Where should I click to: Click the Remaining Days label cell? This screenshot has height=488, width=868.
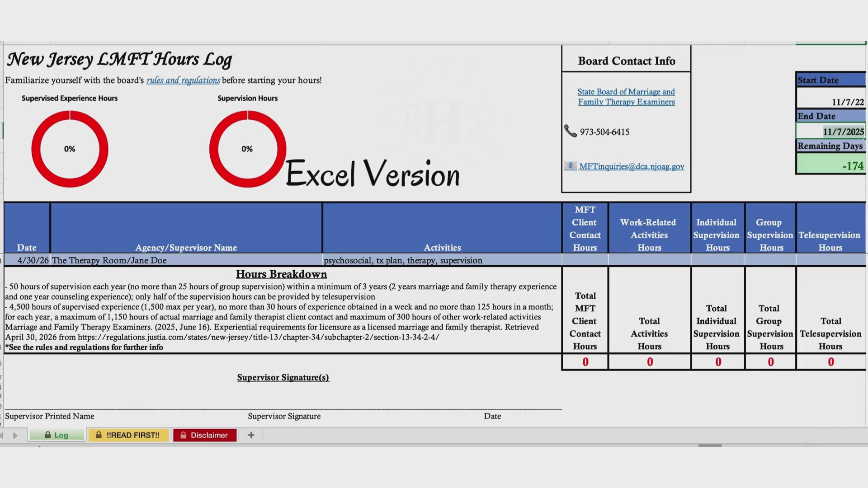[831, 146]
